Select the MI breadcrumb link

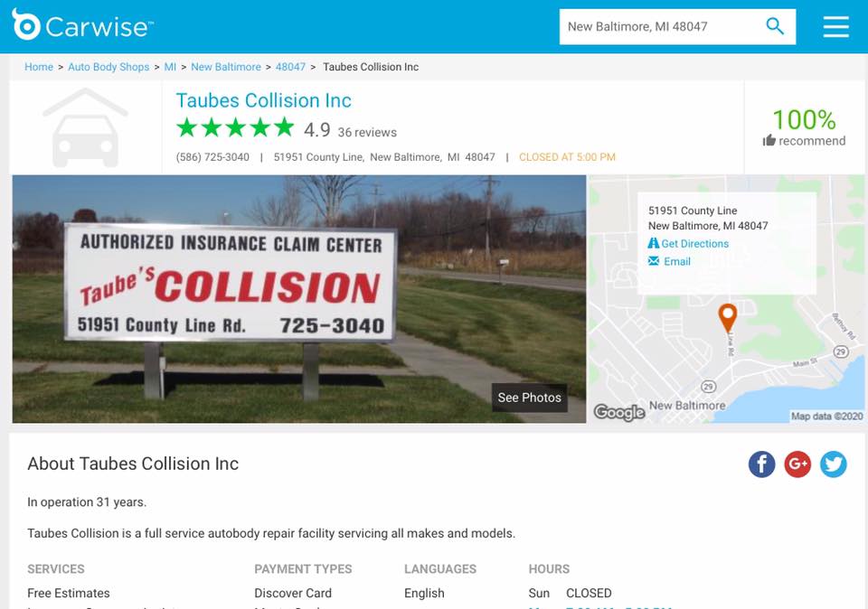coord(170,67)
